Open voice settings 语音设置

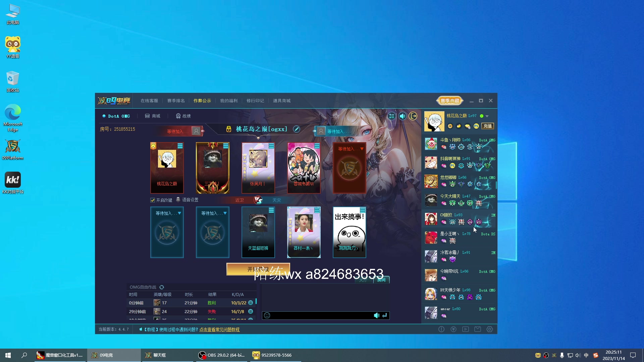tap(187, 200)
